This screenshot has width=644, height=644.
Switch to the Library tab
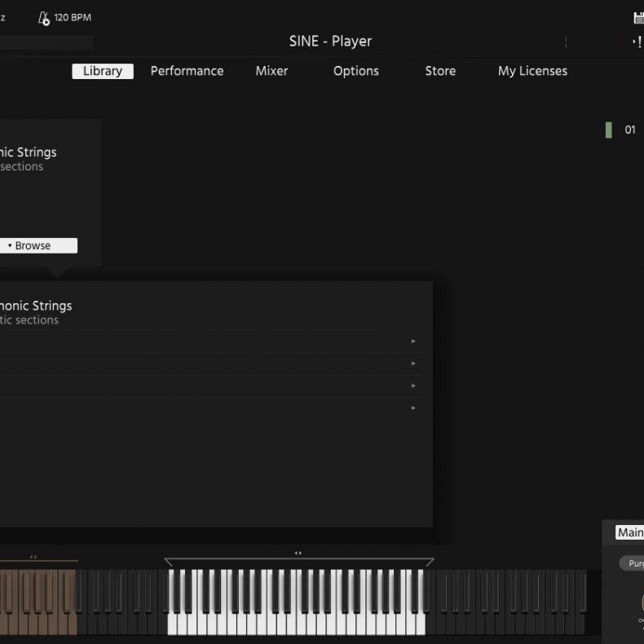click(x=103, y=71)
